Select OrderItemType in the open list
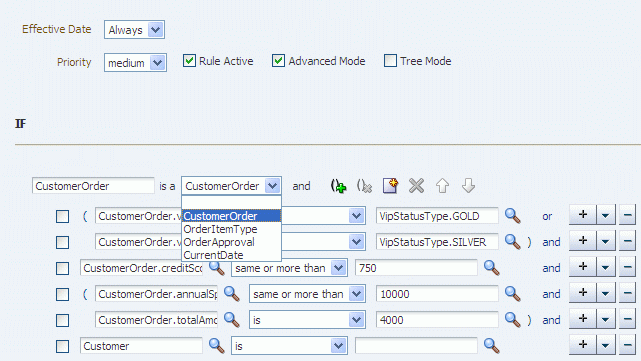The image size is (641, 361). click(x=231, y=229)
